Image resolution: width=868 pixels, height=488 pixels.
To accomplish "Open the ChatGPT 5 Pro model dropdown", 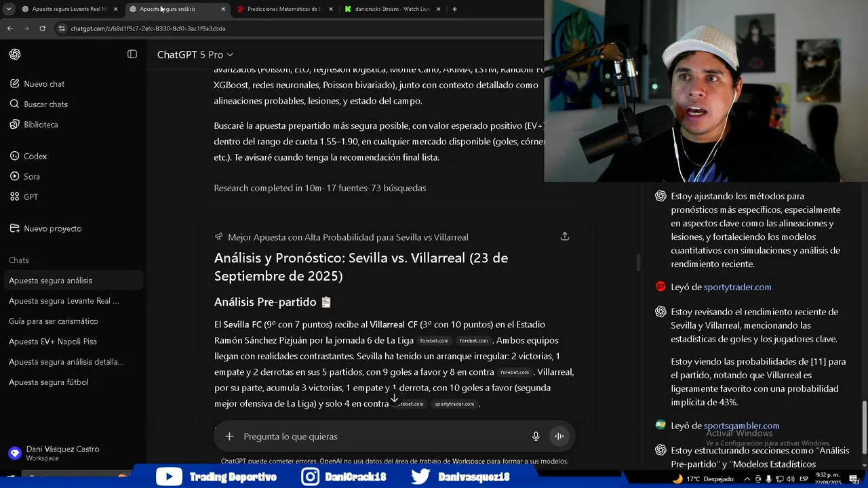I will click(x=195, y=54).
